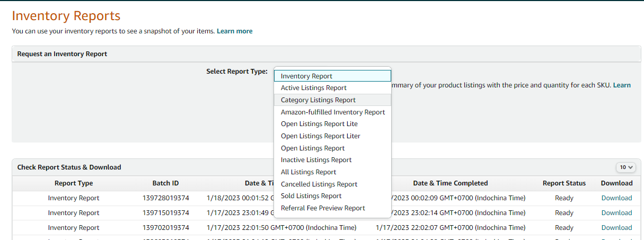Choose Referral Fee Preview Report option
This screenshot has width=644, height=240.
332,208
